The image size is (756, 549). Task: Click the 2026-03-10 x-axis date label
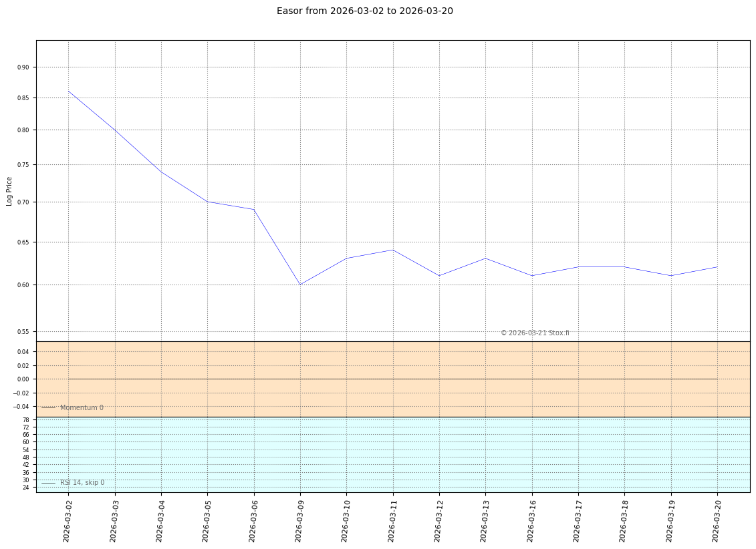pyautogui.click(x=346, y=520)
